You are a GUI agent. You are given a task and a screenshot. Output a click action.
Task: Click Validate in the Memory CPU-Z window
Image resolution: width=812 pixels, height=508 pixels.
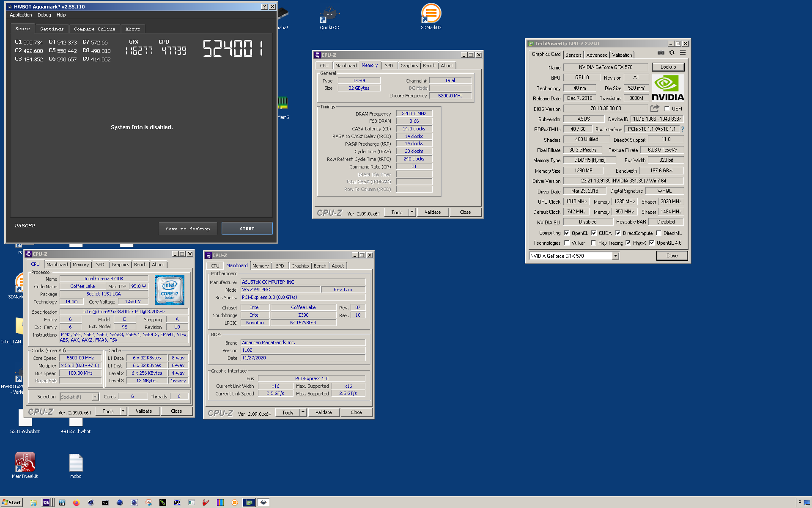(433, 212)
